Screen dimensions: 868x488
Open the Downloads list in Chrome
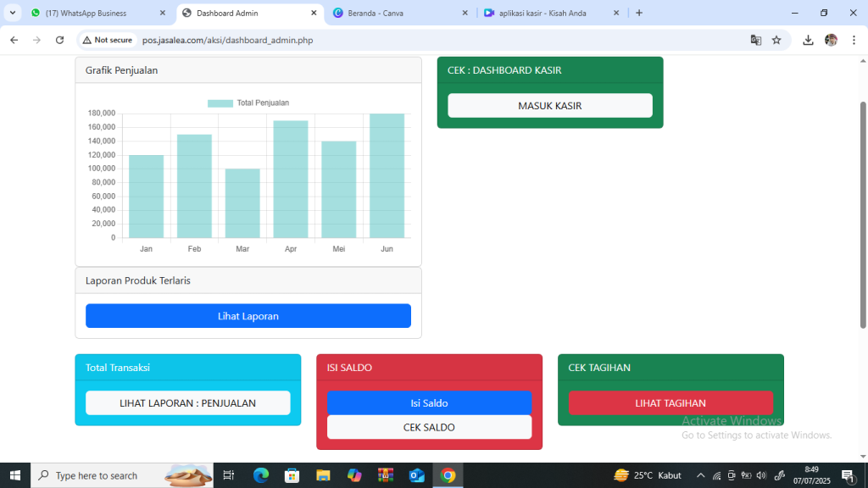click(808, 40)
